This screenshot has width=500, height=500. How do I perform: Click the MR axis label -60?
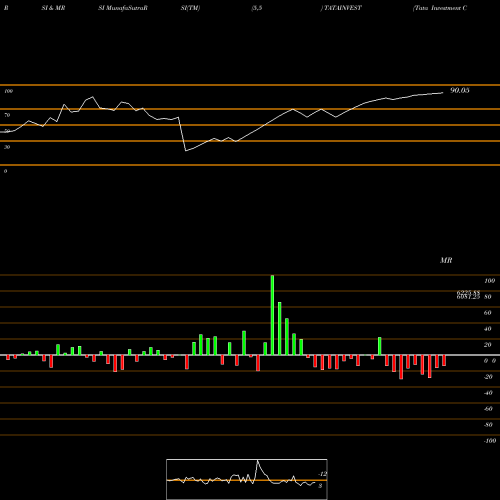tap(488, 409)
